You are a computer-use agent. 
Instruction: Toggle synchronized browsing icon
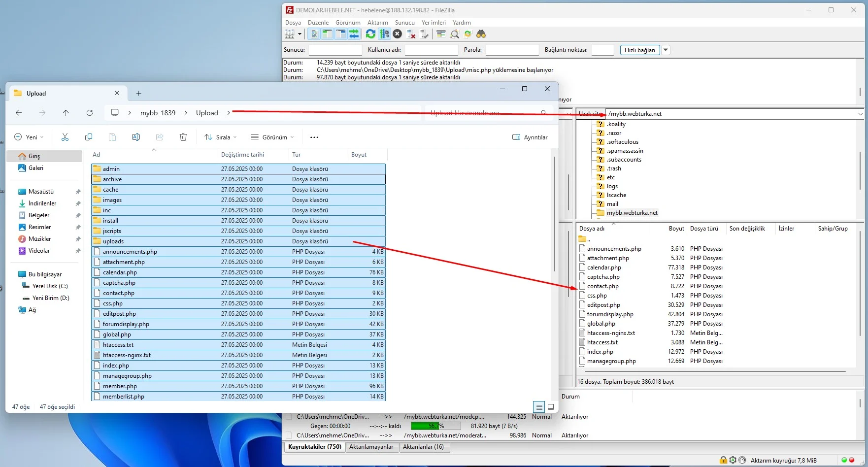point(468,34)
